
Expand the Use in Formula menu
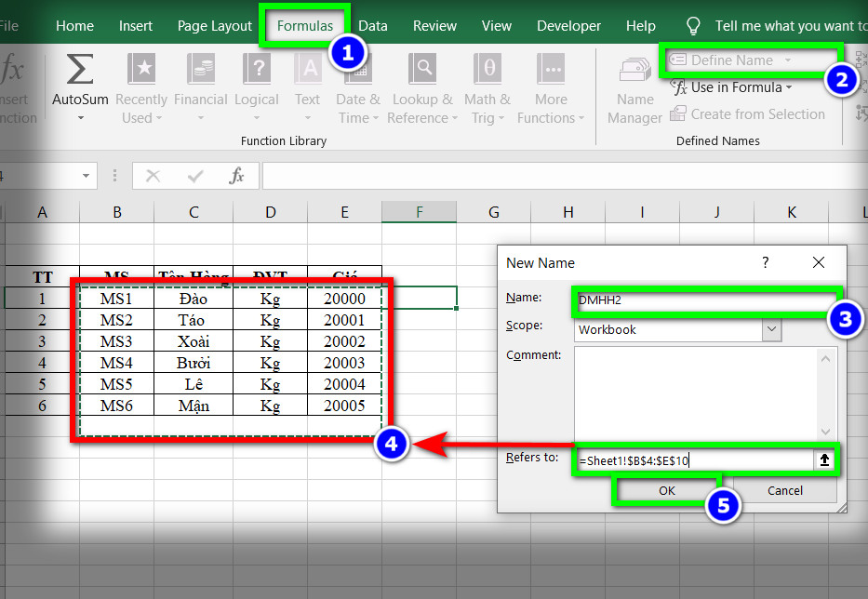tap(730, 87)
